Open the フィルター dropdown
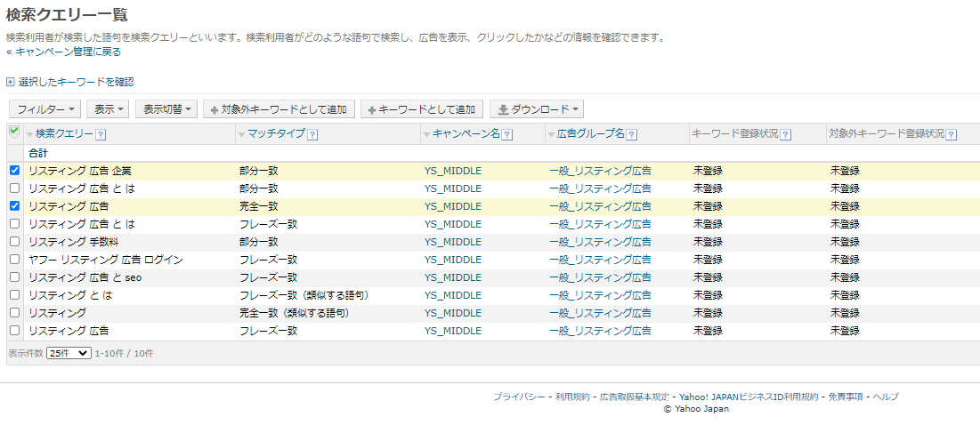This screenshot has width=980, height=425. [45, 109]
